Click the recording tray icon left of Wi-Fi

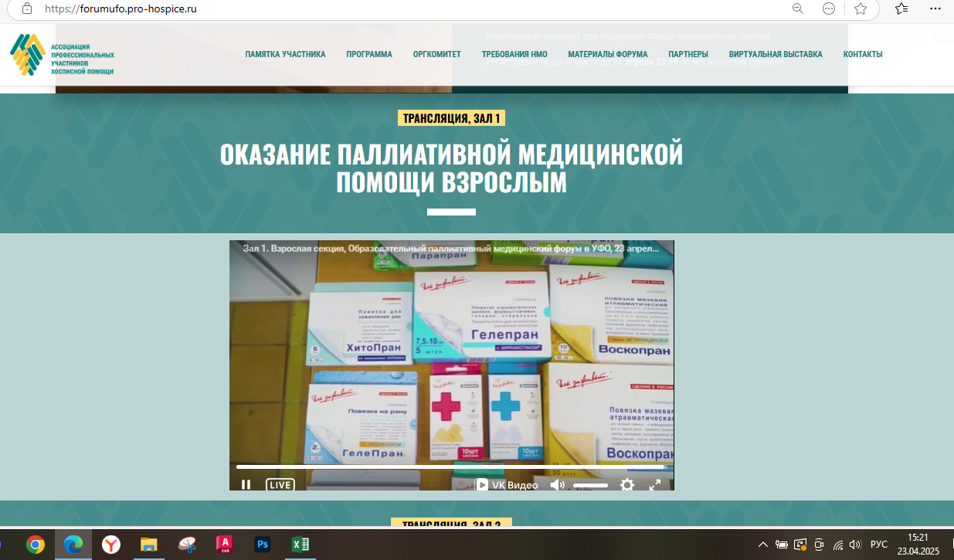(x=820, y=545)
